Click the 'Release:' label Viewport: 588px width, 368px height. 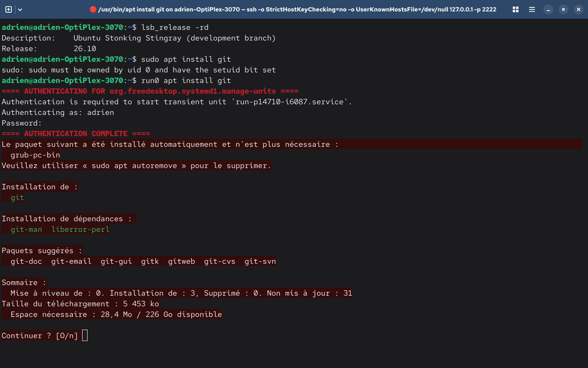pyautogui.click(x=20, y=49)
